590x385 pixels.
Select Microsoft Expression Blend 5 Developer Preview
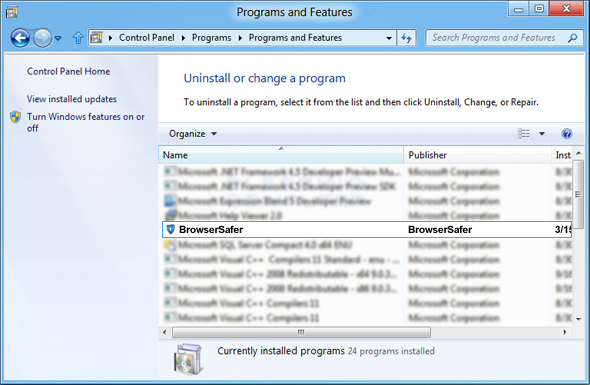point(367,201)
